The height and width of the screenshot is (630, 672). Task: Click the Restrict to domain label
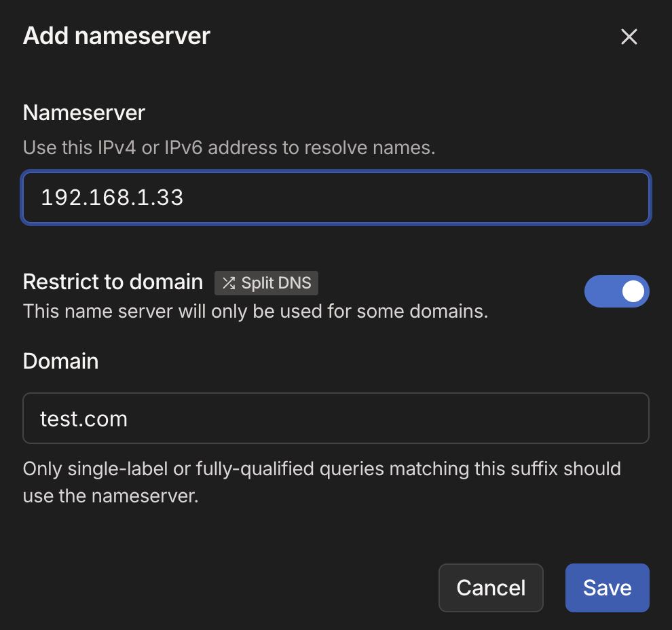pyautogui.click(x=113, y=281)
